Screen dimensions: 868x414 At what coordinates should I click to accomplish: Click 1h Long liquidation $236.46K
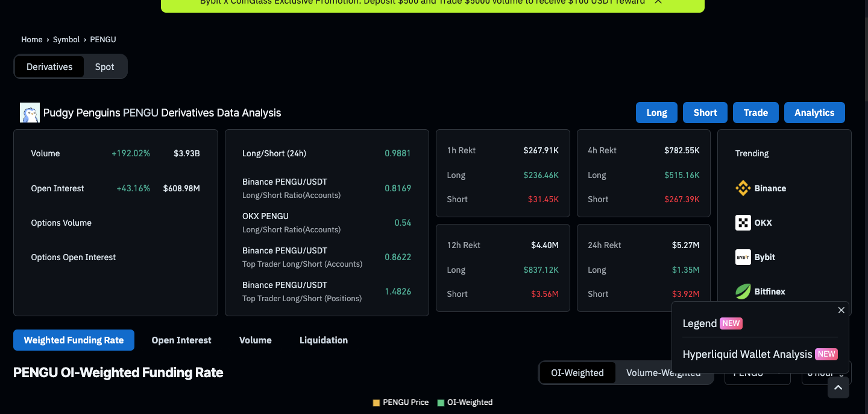(541, 175)
